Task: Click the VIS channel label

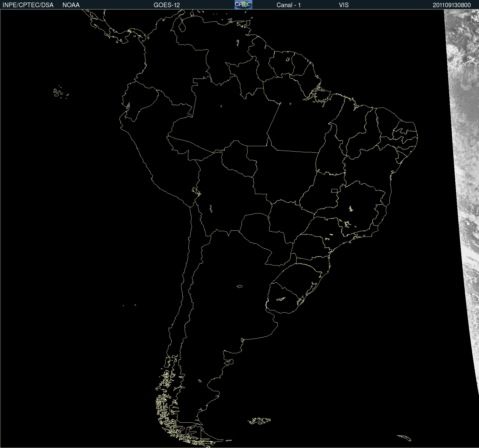Action: tap(344, 5)
